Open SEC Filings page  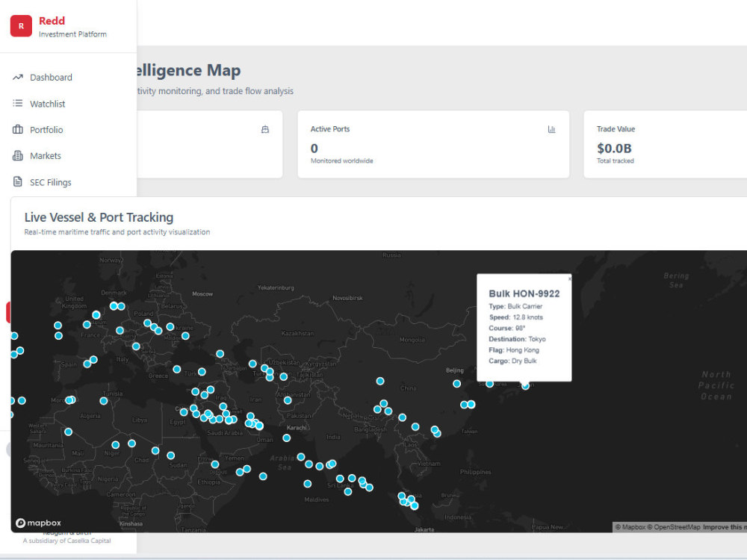51,182
